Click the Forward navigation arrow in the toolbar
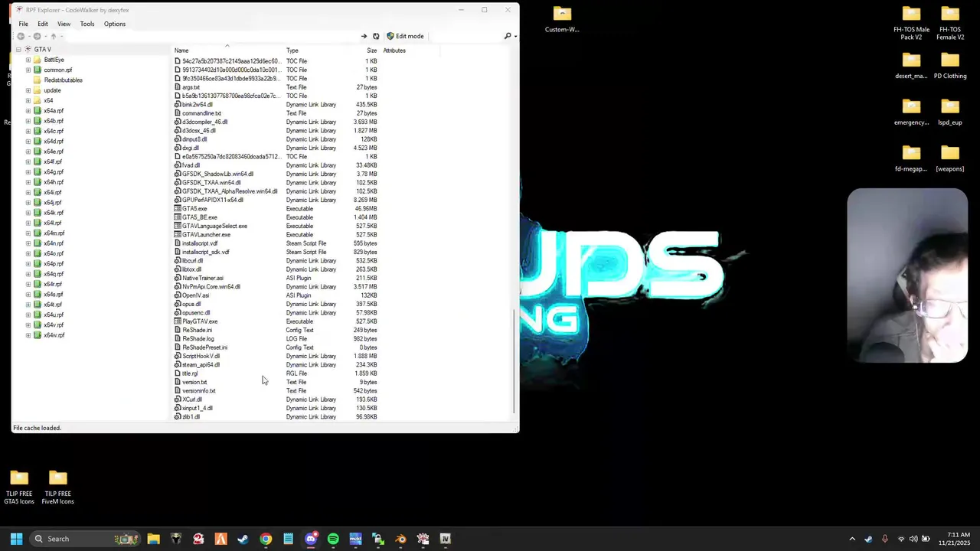 point(37,36)
